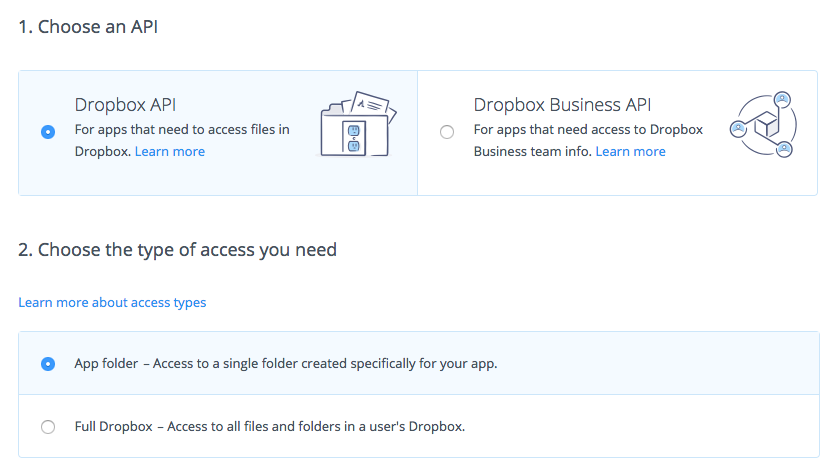
Task: Choose the App folder access radio button
Action: coord(48,364)
